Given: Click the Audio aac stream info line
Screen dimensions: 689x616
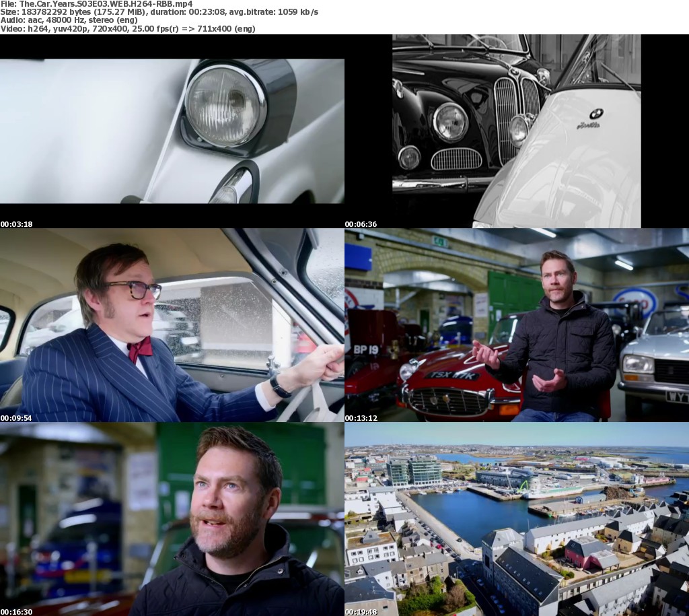Looking at the screenshot, I should pyautogui.click(x=69, y=20).
